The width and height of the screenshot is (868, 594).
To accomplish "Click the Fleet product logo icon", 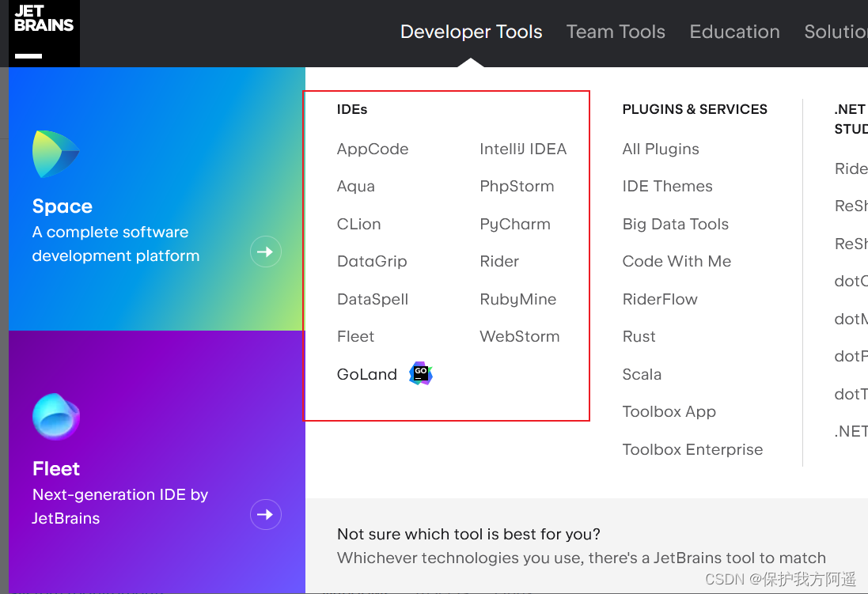I will pyautogui.click(x=56, y=416).
